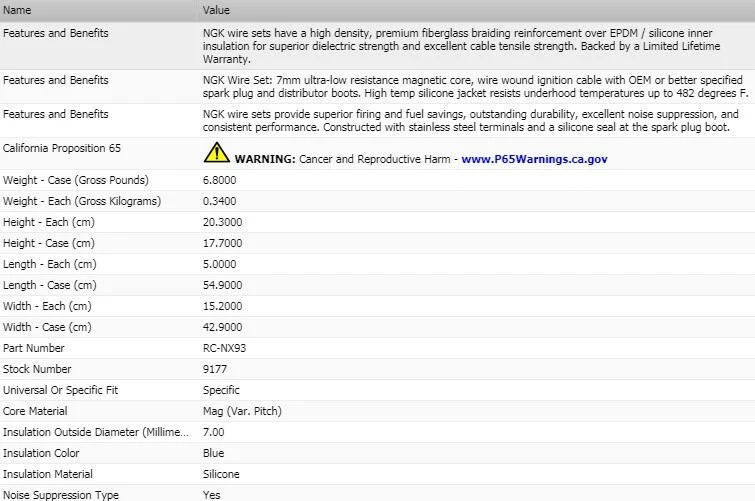Viewport: 755px width, 501px height.
Task: Click the Noise Suppression Type label
Action: point(61,495)
